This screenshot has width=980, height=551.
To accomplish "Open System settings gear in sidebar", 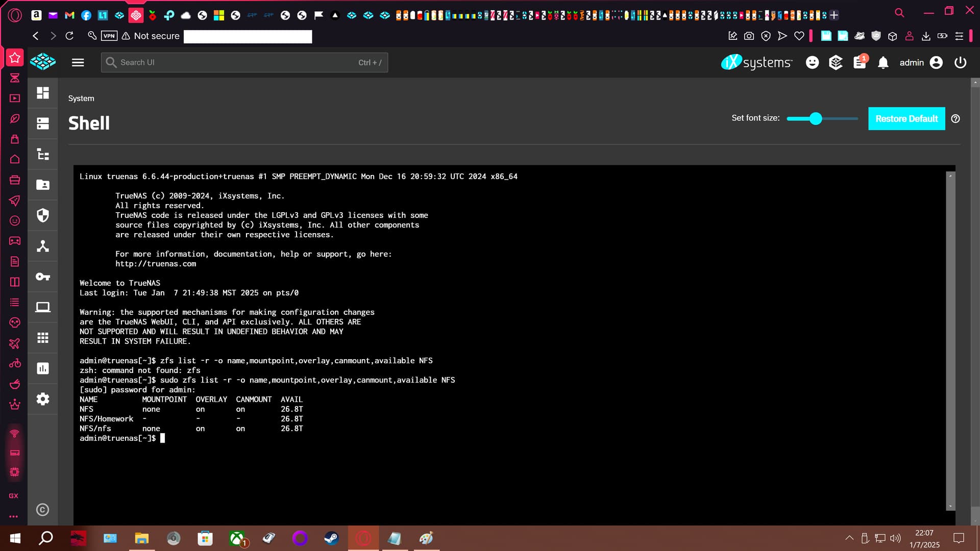I will coord(43,399).
